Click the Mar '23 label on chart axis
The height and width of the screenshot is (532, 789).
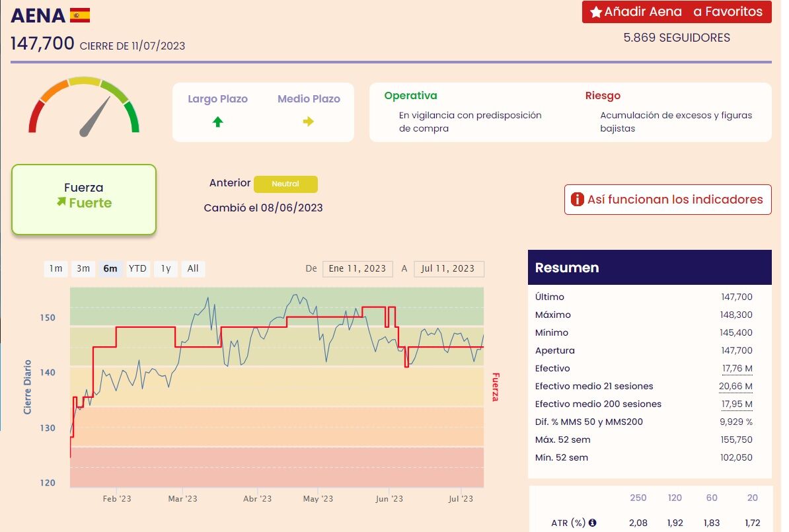(182, 499)
